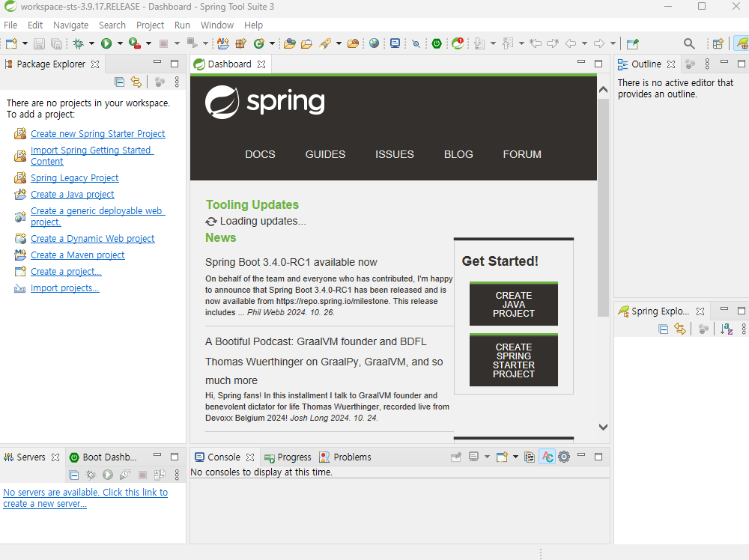Click the Open Task folder icon
This screenshot has height=560, width=749.
click(306, 43)
